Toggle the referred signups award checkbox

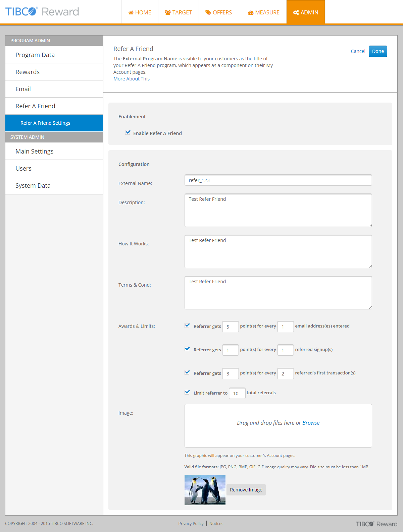tap(187, 349)
